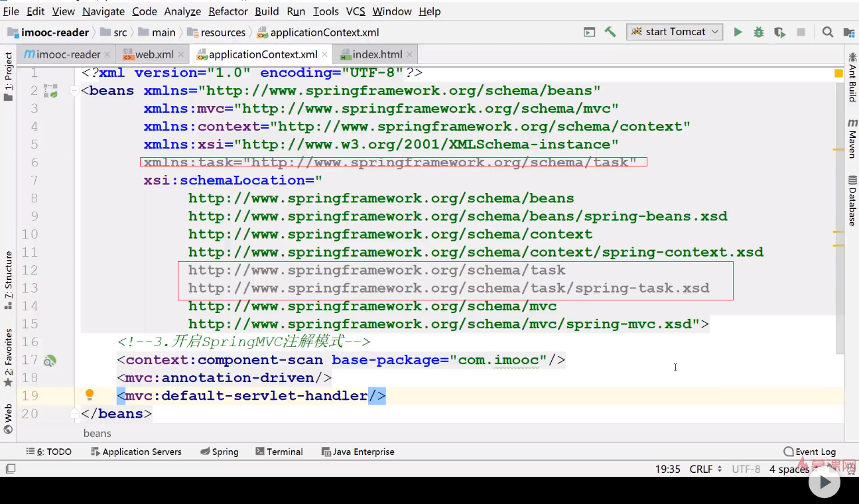Change the 4 spaces indent setting

tap(789, 469)
